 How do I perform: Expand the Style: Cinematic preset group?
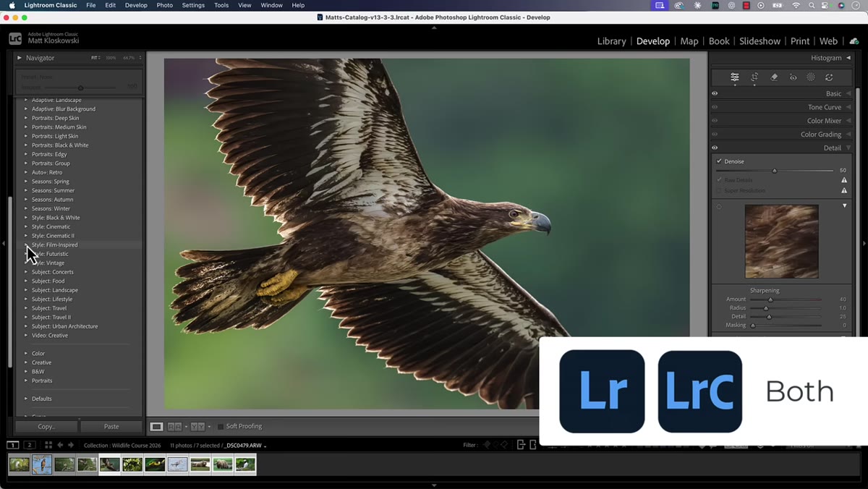[x=26, y=226]
